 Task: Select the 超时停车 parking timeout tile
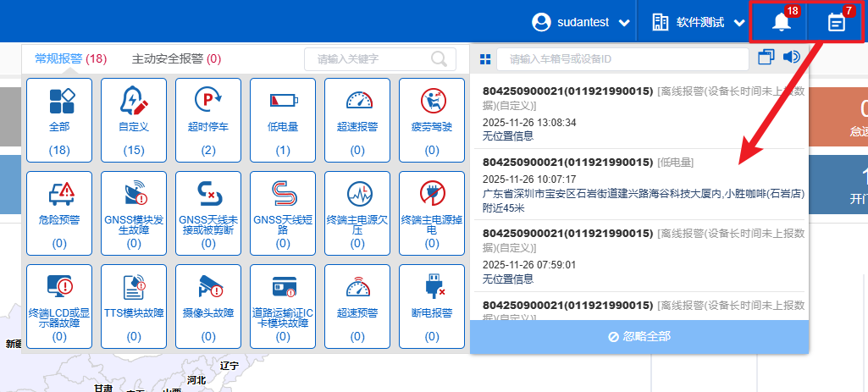click(208, 119)
